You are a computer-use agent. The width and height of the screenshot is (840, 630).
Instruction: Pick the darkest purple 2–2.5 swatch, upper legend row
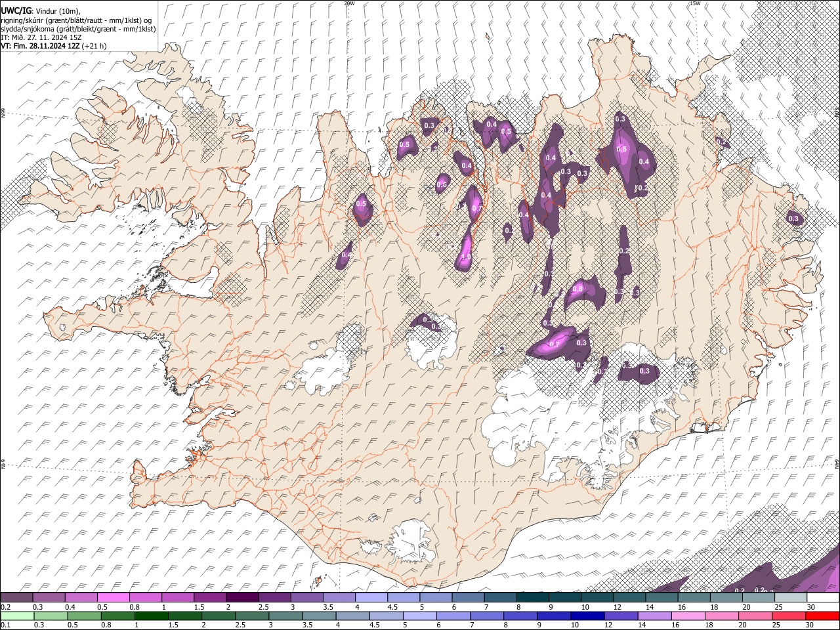coord(241,597)
